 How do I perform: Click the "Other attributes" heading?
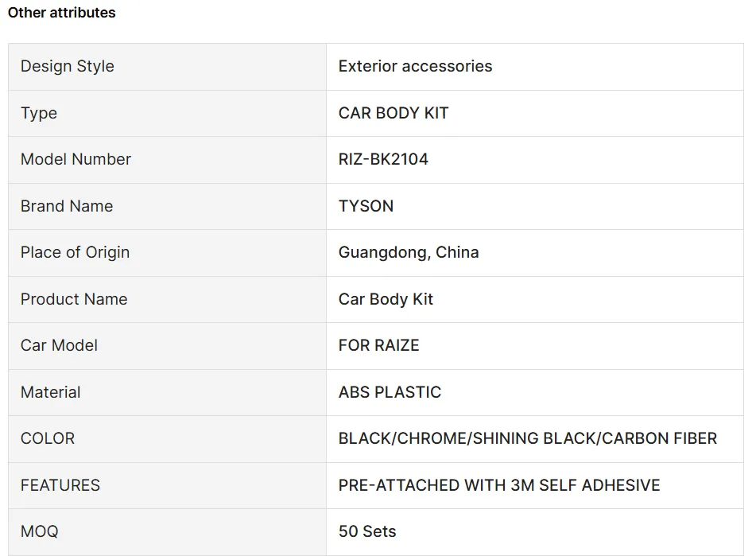coord(61,13)
